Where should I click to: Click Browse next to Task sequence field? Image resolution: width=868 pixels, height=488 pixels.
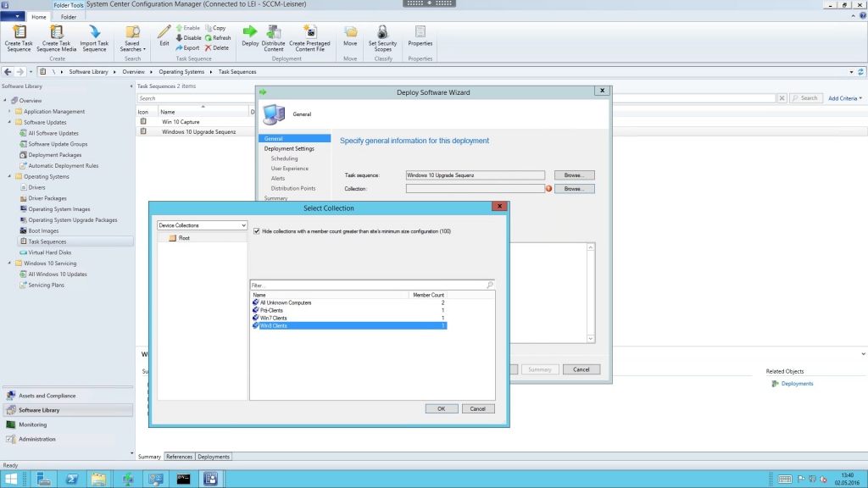tap(574, 175)
